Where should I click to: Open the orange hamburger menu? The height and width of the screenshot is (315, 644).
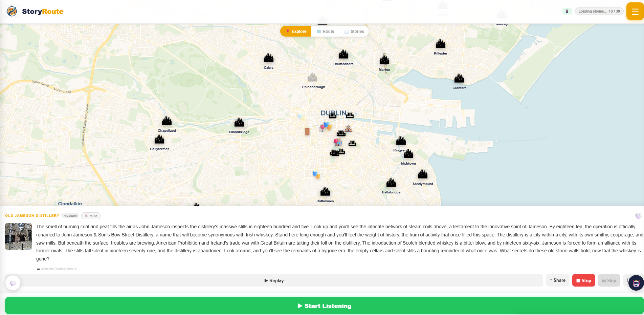point(635,12)
